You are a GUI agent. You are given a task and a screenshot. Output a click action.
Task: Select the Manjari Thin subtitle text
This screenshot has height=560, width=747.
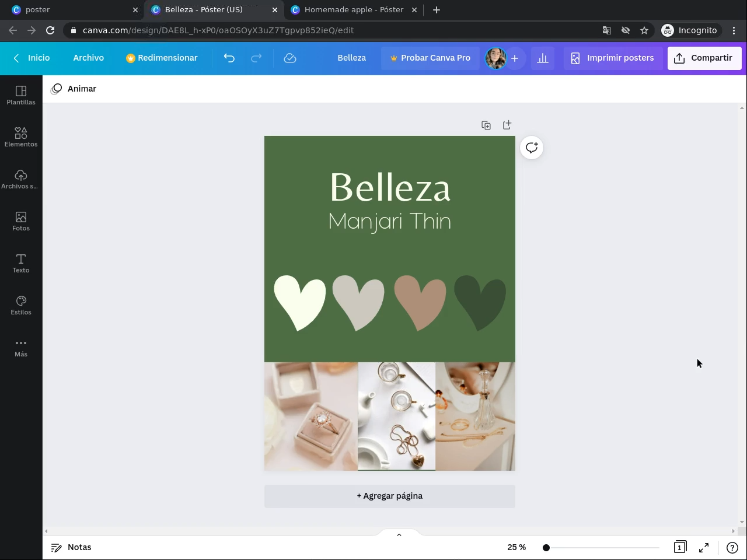click(x=390, y=221)
